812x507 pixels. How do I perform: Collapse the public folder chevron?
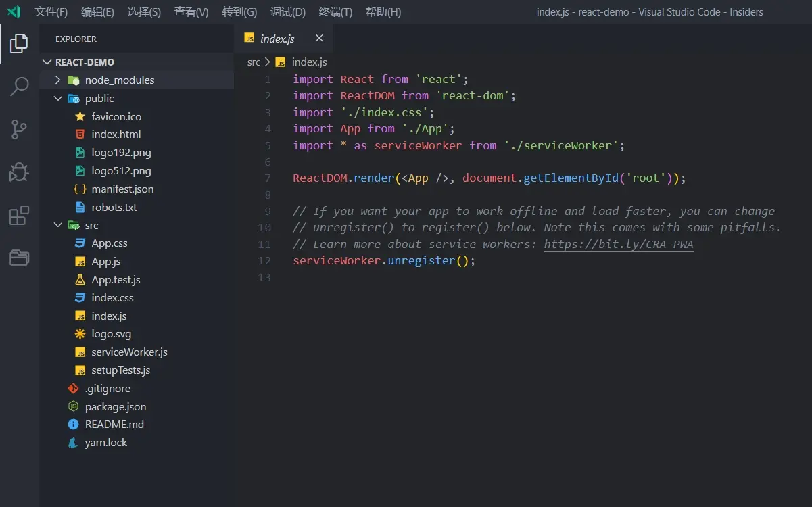tap(58, 98)
